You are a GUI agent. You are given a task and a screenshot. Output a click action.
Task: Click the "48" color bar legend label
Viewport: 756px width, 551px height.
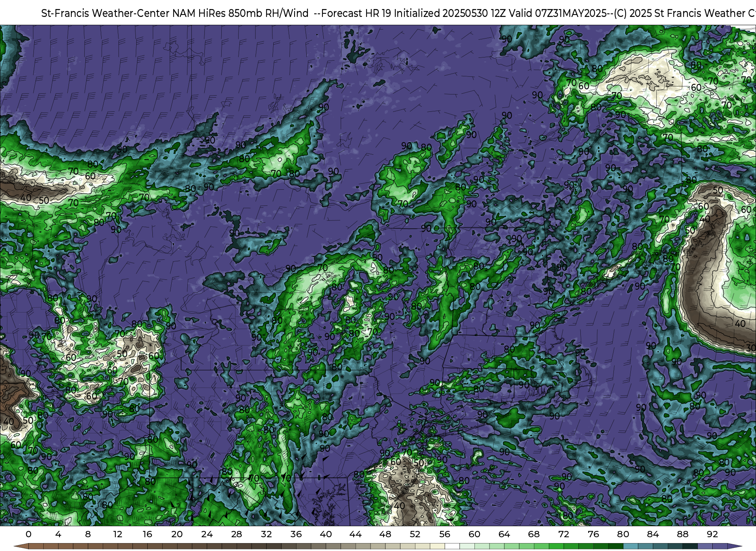[x=385, y=534]
